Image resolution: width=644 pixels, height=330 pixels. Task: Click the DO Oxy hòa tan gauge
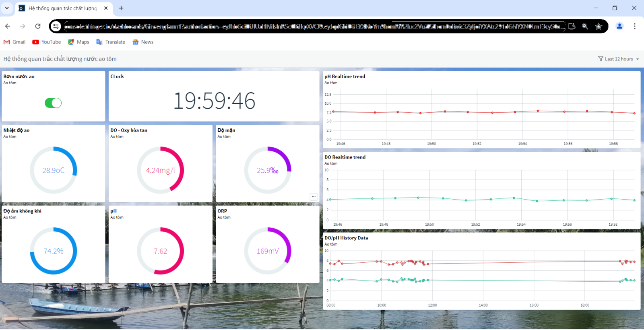coord(160,170)
